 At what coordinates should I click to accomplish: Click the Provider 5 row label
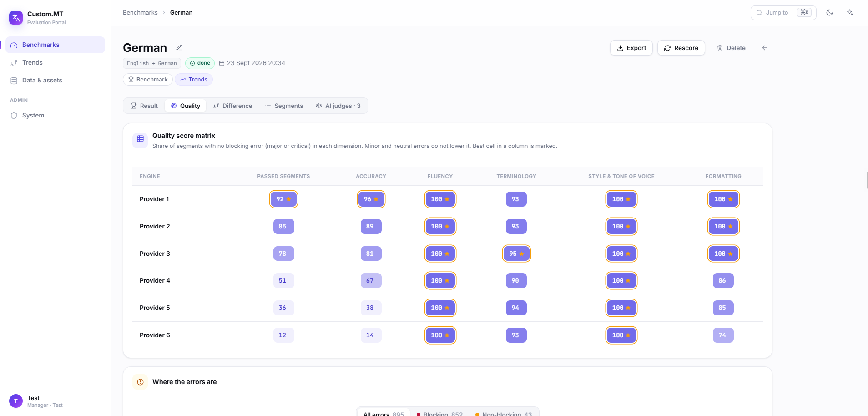[155, 308]
